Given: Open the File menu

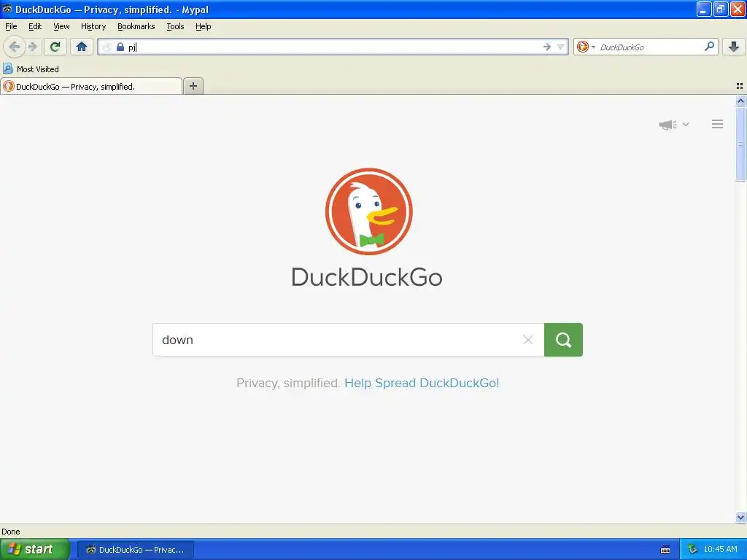Looking at the screenshot, I should (x=11, y=26).
